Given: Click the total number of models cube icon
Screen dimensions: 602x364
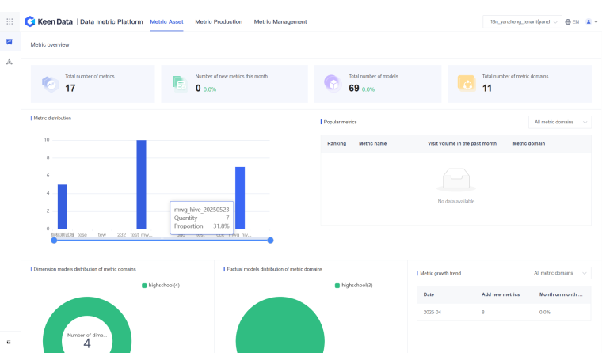Looking at the screenshot, I should 333,83.
